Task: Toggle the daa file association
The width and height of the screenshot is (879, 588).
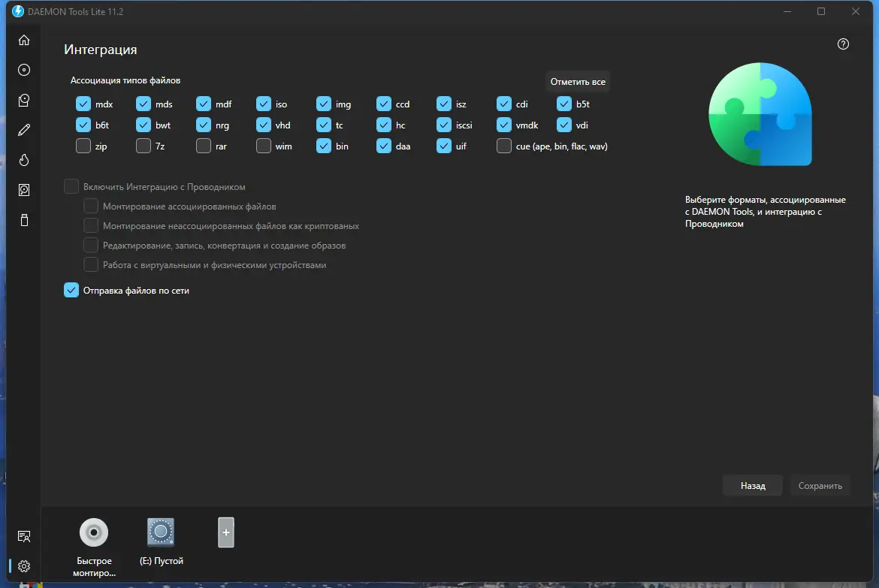Action: click(383, 146)
